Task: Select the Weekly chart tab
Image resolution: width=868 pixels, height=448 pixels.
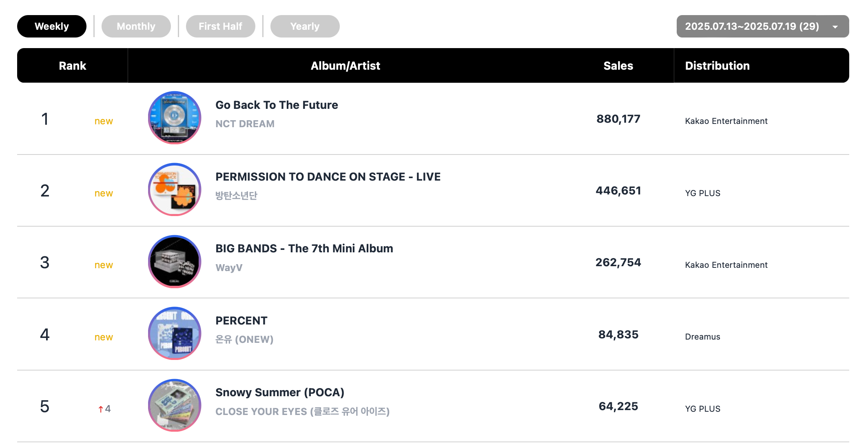Action: (x=52, y=26)
